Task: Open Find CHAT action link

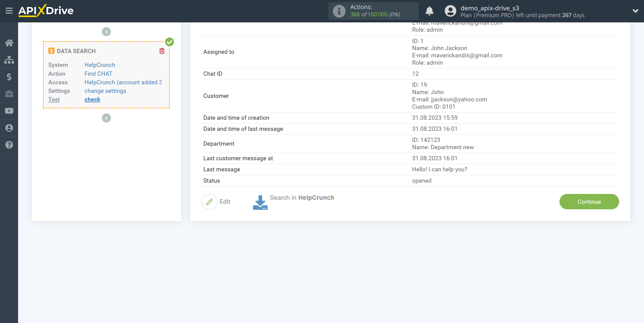Action: [x=98, y=74]
